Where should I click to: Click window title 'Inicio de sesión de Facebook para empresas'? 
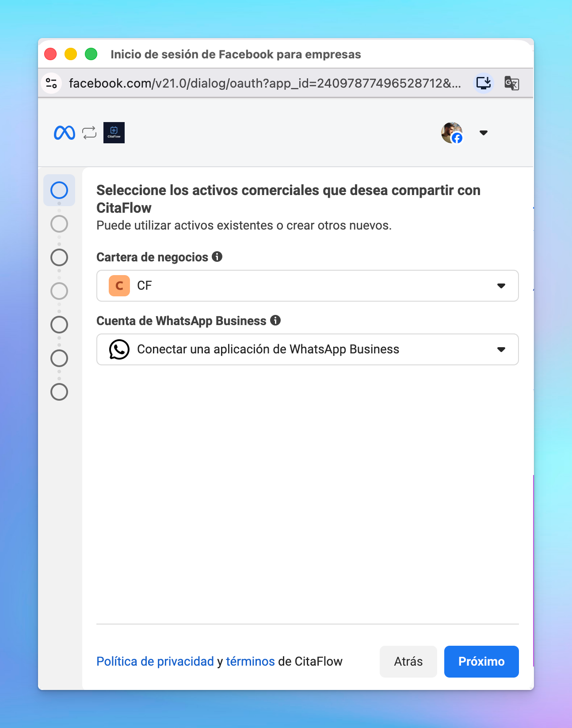click(236, 54)
